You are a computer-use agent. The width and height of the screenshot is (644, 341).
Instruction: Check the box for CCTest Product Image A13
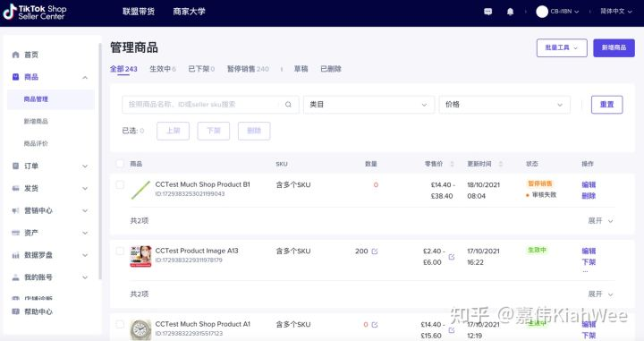coord(120,251)
